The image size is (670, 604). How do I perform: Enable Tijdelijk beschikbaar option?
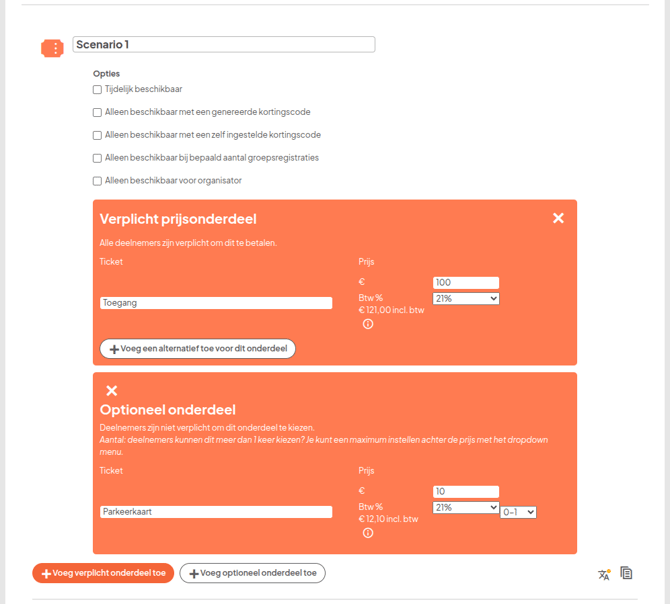[98, 90]
